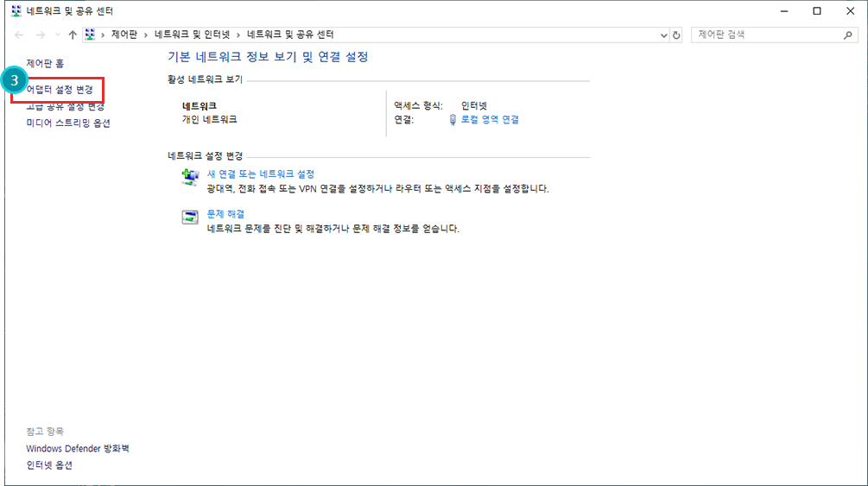
Task: Open the recent locations dropdown arrow
Action: tap(57, 35)
